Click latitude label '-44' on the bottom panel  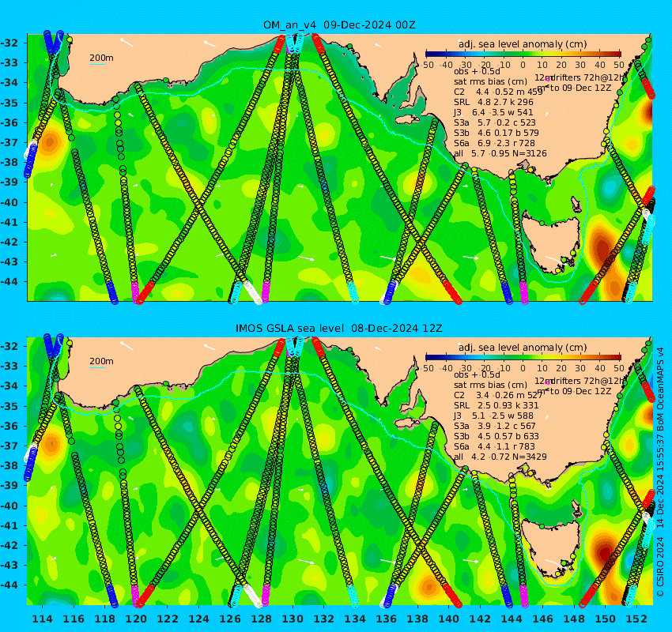(9, 585)
